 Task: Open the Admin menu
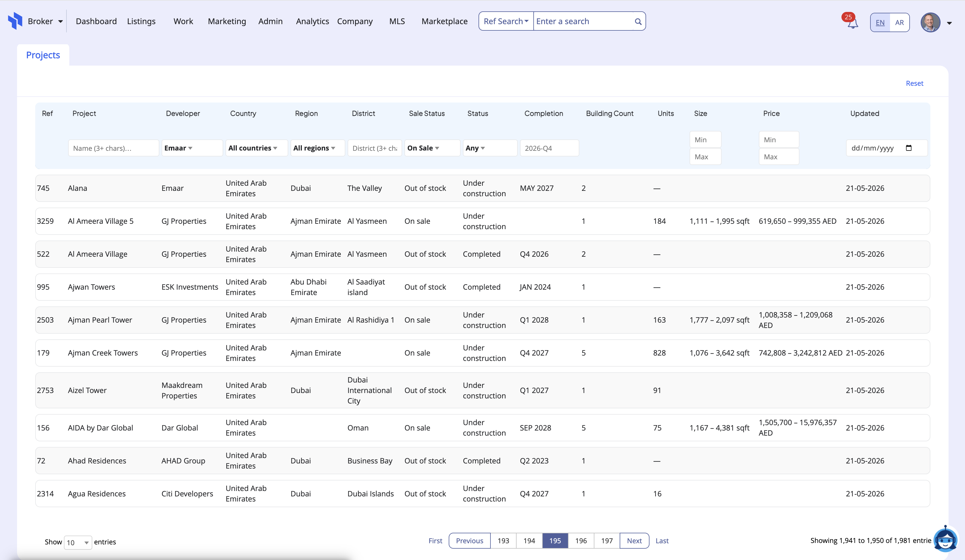pos(270,22)
